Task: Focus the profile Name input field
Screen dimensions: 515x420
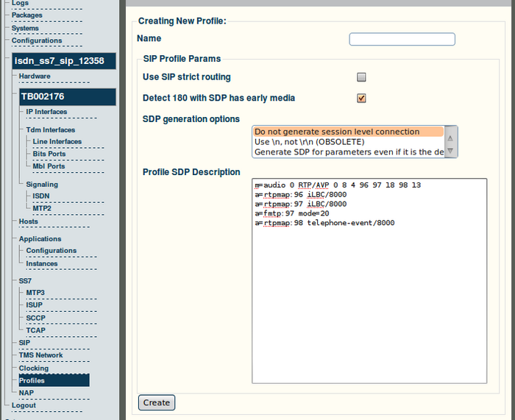Action: pos(402,39)
